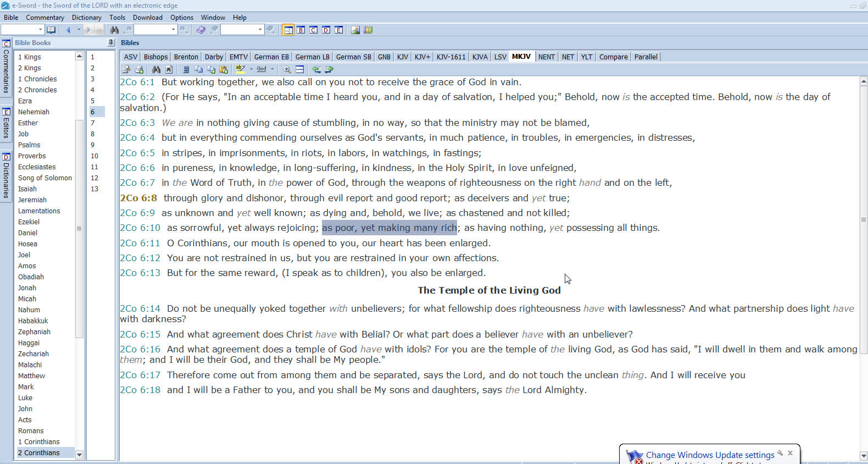
Task: Open the Help menu
Action: tap(240, 18)
